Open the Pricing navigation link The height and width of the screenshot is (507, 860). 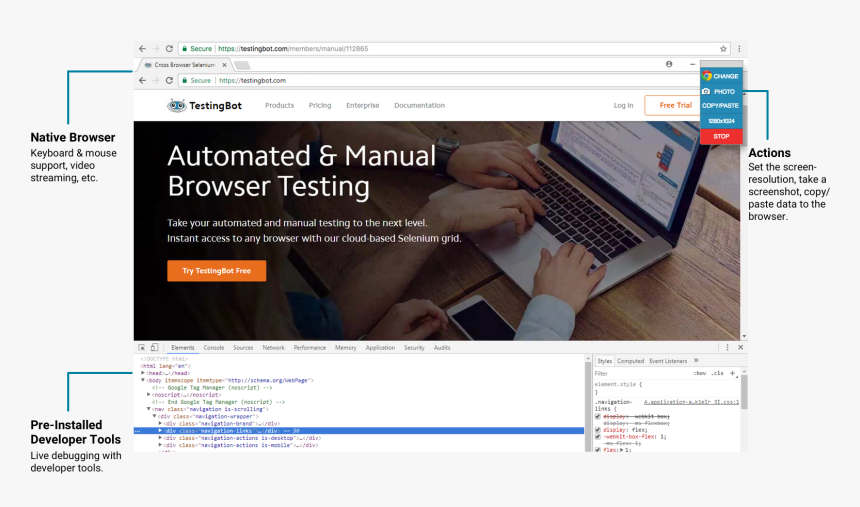pyautogui.click(x=320, y=105)
